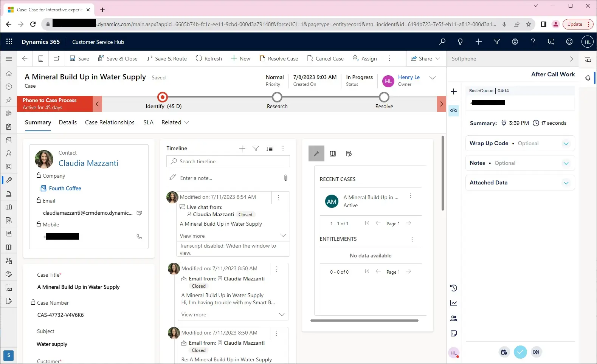Switch to the Details tab
Viewport: 597px width, 364px height.
click(x=68, y=122)
